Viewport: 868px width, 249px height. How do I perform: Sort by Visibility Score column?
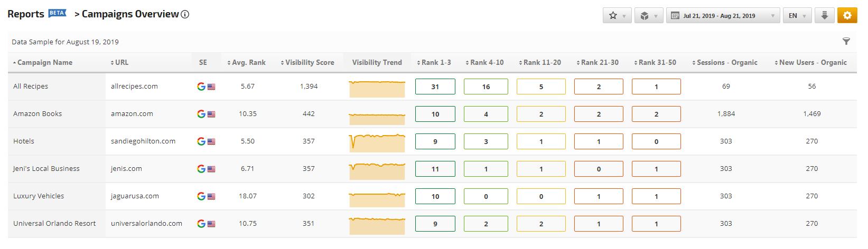(307, 62)
